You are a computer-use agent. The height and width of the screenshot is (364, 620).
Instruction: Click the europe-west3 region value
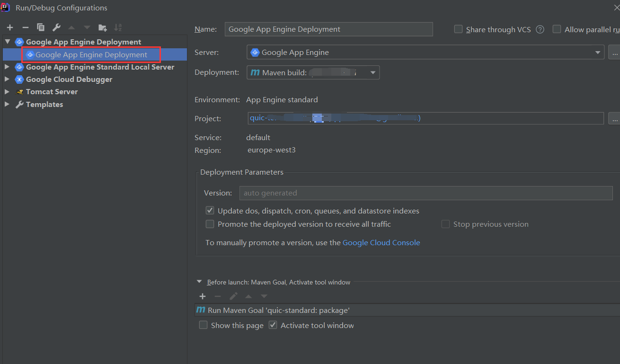pos(272,150)
